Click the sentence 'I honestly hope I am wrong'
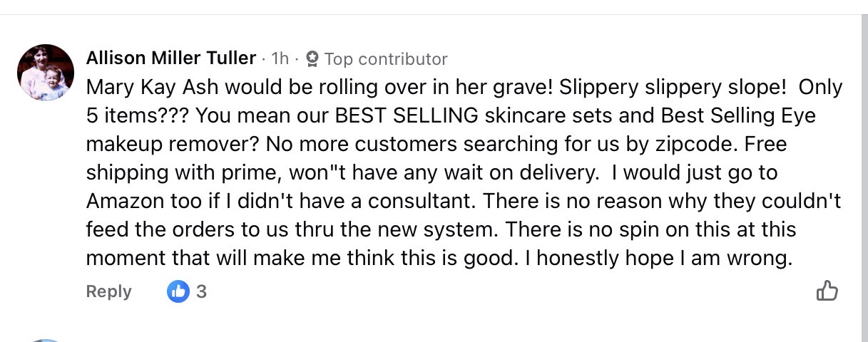The width and height of the screenshot is (868, 342). point(658,258)
